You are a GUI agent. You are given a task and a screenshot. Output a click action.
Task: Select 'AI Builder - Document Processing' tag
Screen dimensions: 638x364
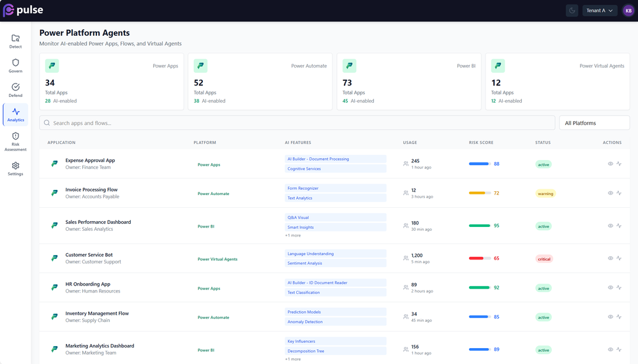click(336, 159)
